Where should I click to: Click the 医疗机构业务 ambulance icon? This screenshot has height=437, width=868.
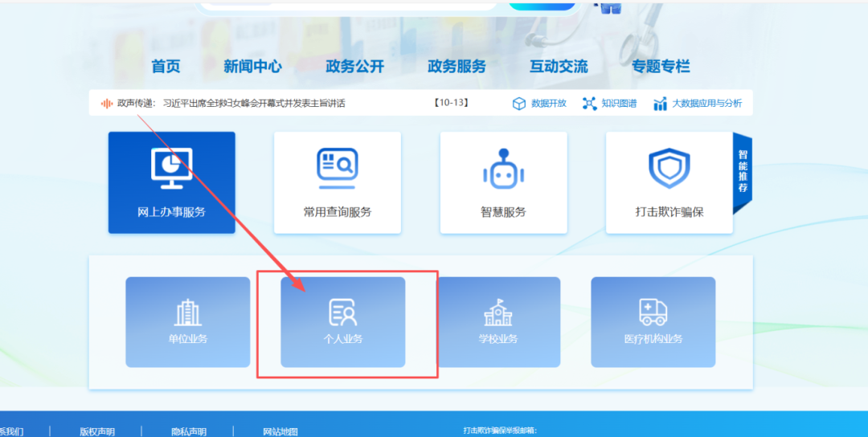click(x=653, y=312)
